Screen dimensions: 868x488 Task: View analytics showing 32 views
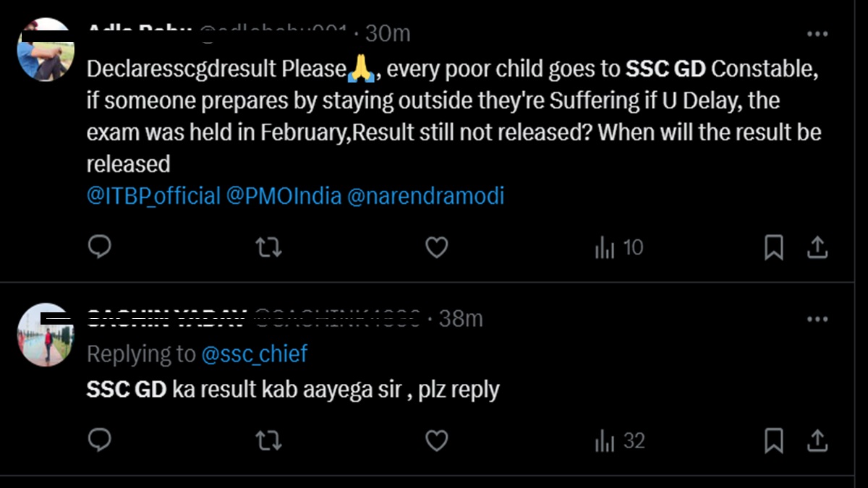point(618,440)
